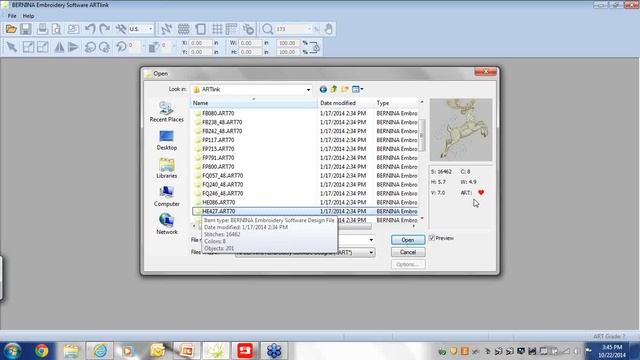The image size is (640, 360).
Task: Open the Help menu
Action: coord(28,16)
